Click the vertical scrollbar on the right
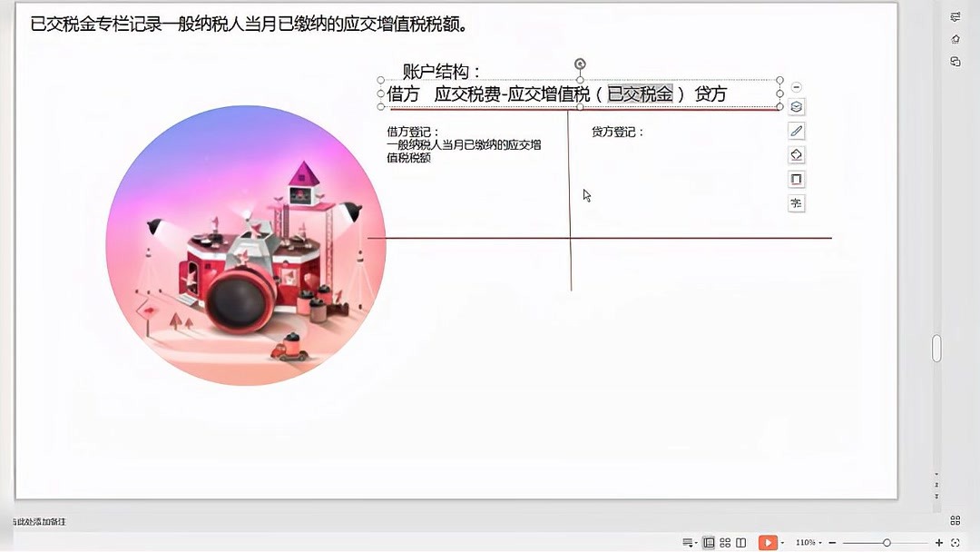Screen dimensions: 980x552 point(937,348)
